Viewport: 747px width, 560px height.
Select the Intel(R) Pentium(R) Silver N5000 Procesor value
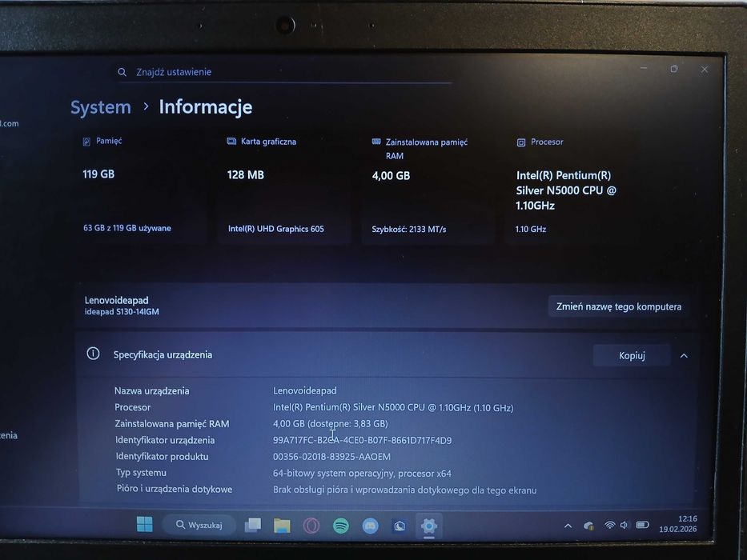[393, 408]
